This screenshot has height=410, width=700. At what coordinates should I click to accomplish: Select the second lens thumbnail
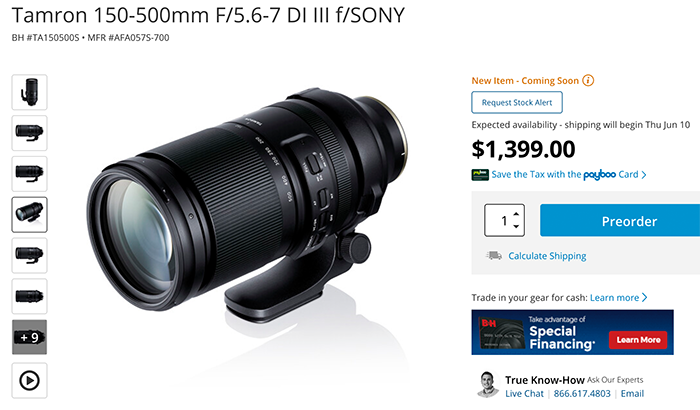pos(29,133)
